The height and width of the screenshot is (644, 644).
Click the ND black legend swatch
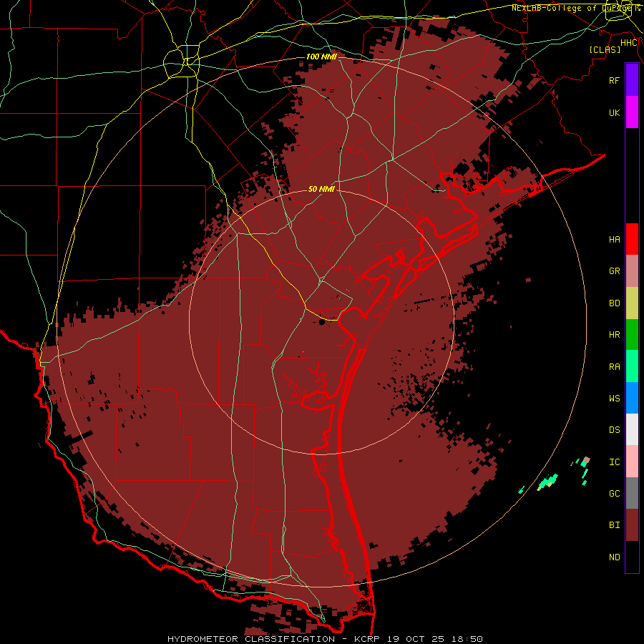point(632,557)
